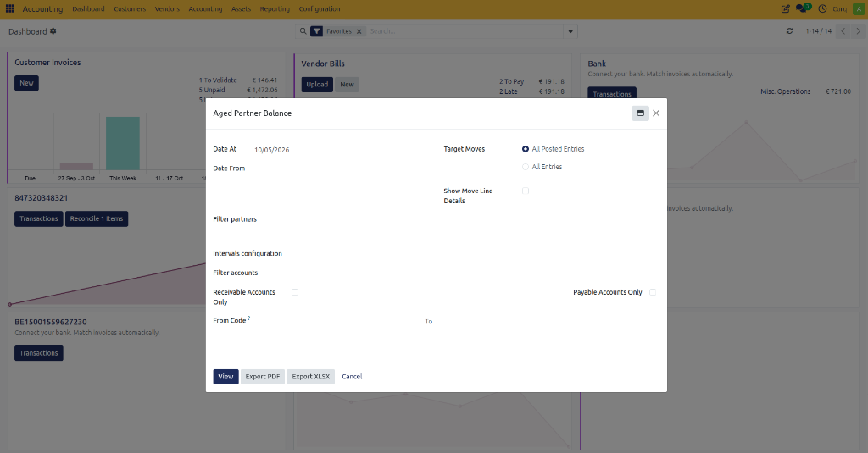Viewport: 868px width, 453px height.
Task: Open the Configuration menu
Action: point(320,8)
